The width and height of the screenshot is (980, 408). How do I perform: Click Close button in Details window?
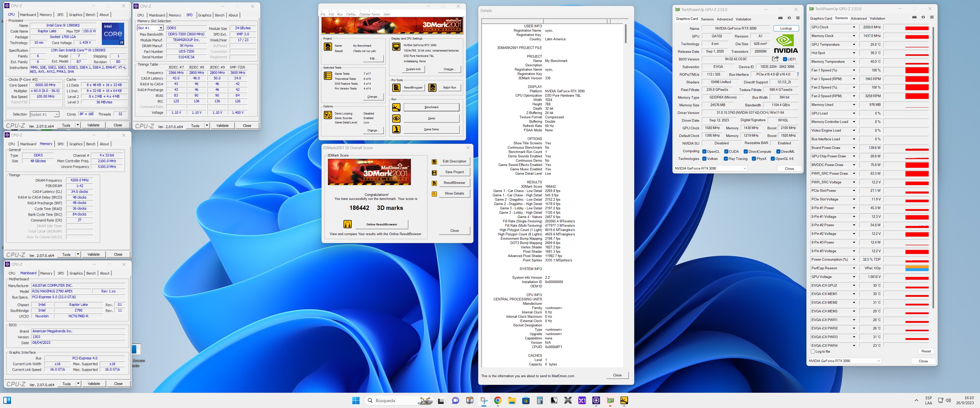click(617, 375)
